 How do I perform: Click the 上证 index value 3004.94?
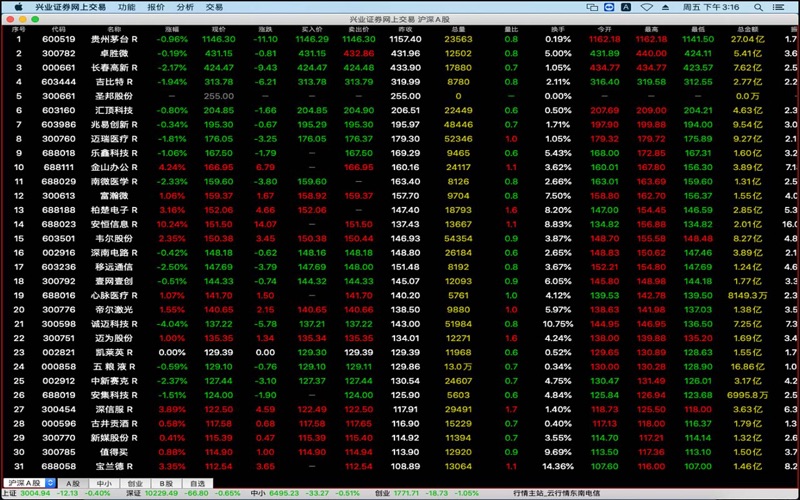35,493
